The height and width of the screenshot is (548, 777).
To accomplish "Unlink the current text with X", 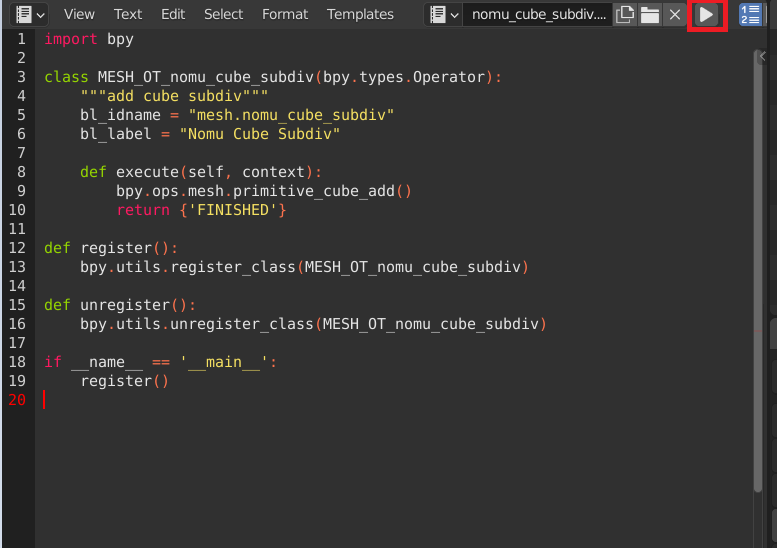I will pyautogui.click(x=674, y=15).
